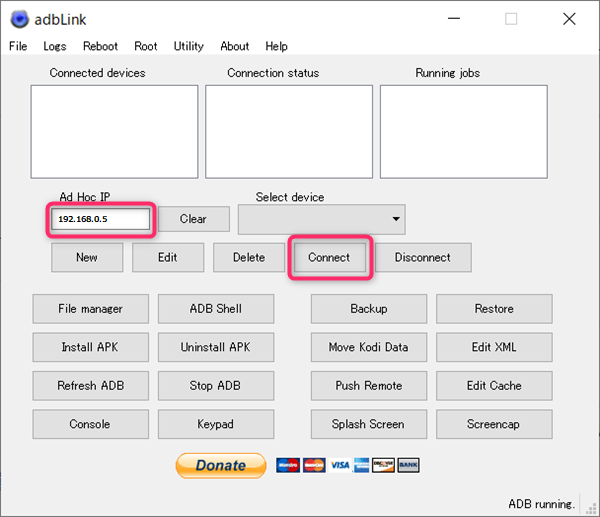Click the Backup button
Viewport: 600px width, 517px height.
369,309
